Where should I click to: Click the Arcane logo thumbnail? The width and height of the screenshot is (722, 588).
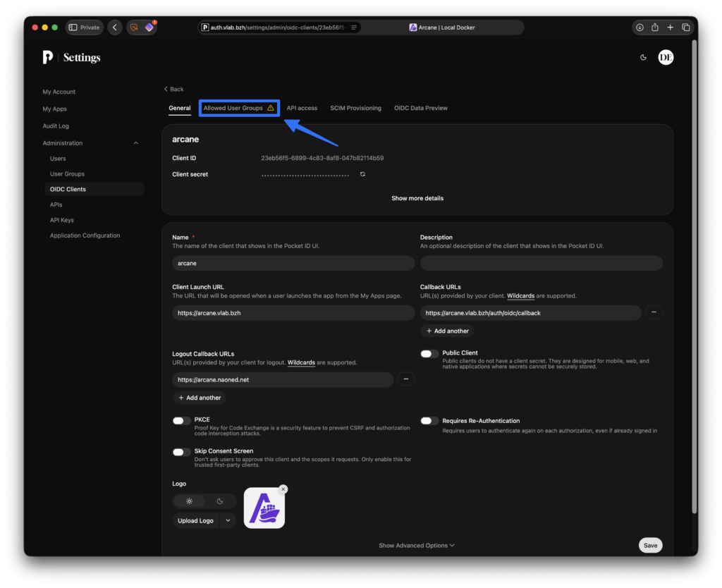click(x=264, y=508)
